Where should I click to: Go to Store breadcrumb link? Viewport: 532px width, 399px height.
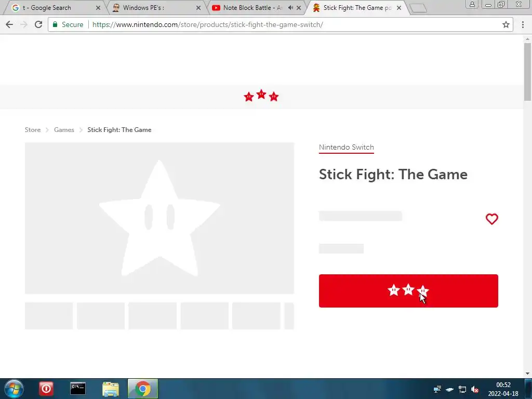tap(33, 129)
